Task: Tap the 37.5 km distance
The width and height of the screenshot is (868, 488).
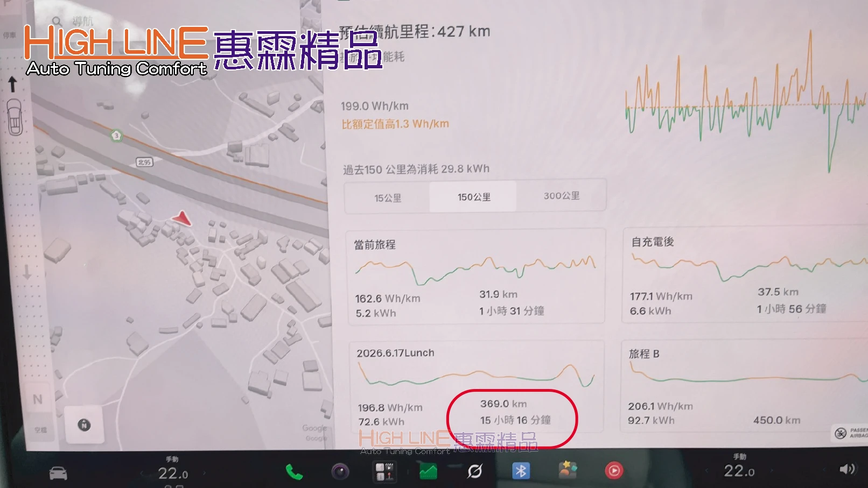Action: click(778, 292)
